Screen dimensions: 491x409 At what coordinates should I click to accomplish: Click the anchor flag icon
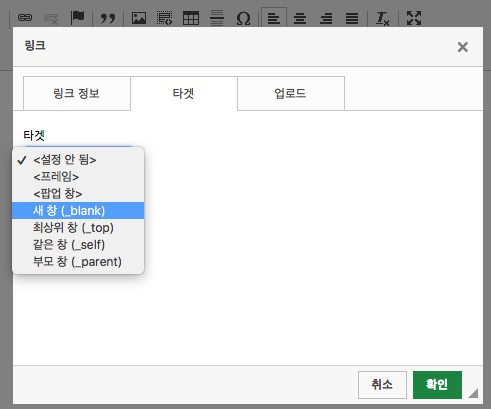(78, 17)
